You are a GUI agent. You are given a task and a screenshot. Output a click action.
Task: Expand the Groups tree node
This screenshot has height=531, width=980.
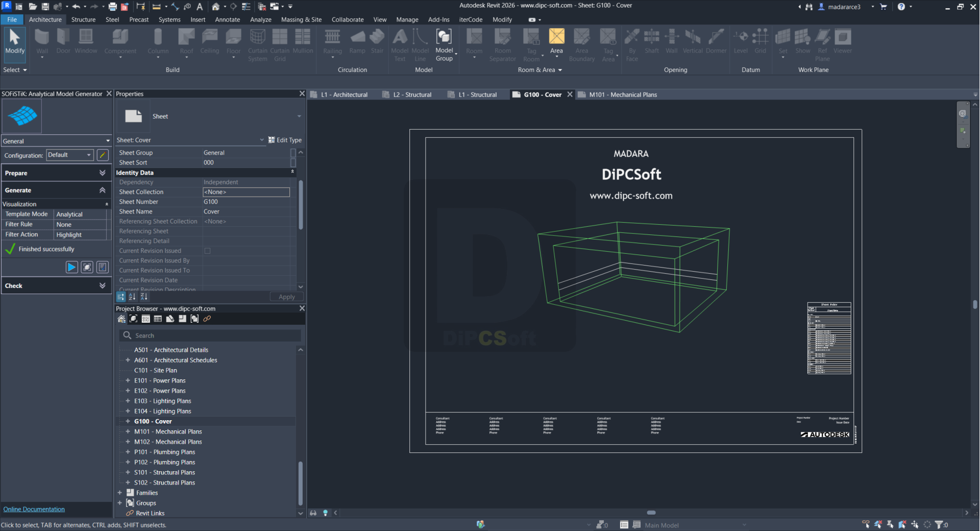(x=119, y=503)
